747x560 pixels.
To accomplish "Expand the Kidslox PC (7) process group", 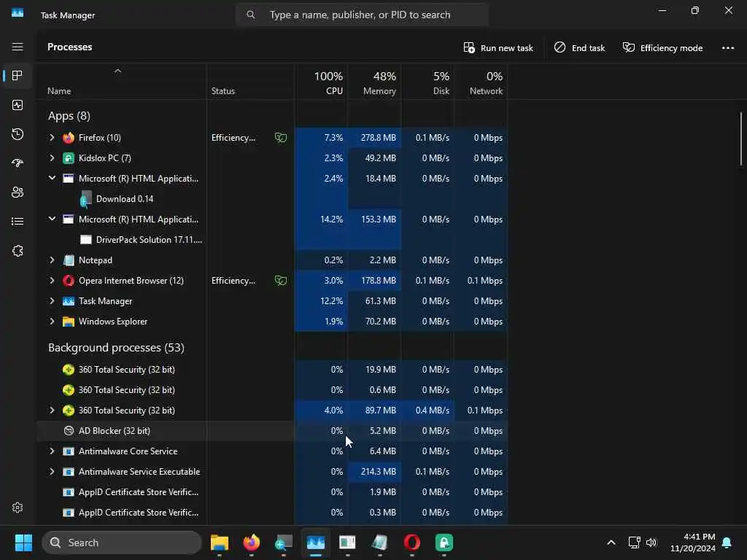I will (x=52, y=158).
